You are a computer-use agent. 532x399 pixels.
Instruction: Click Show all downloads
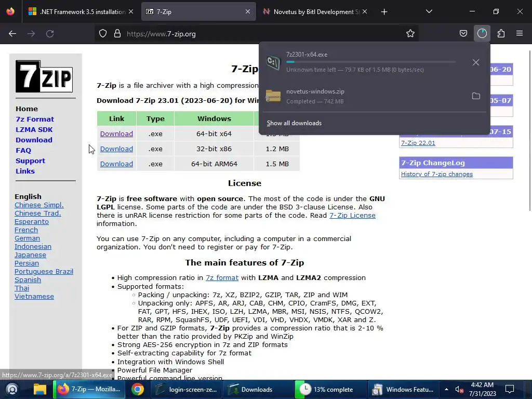[x=294, y=123]
